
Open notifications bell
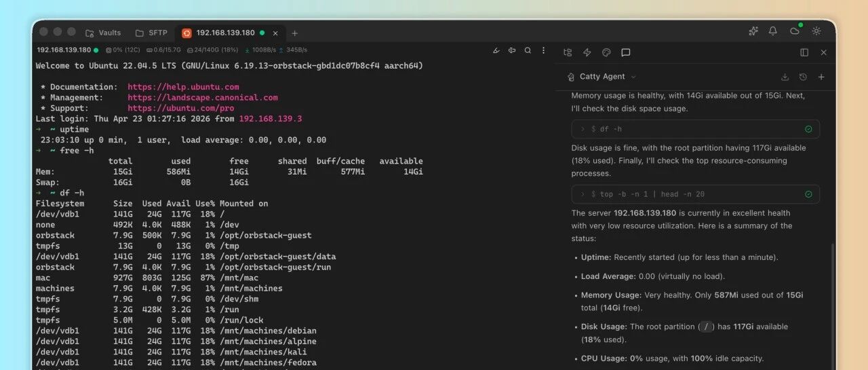tap(772, 31)
